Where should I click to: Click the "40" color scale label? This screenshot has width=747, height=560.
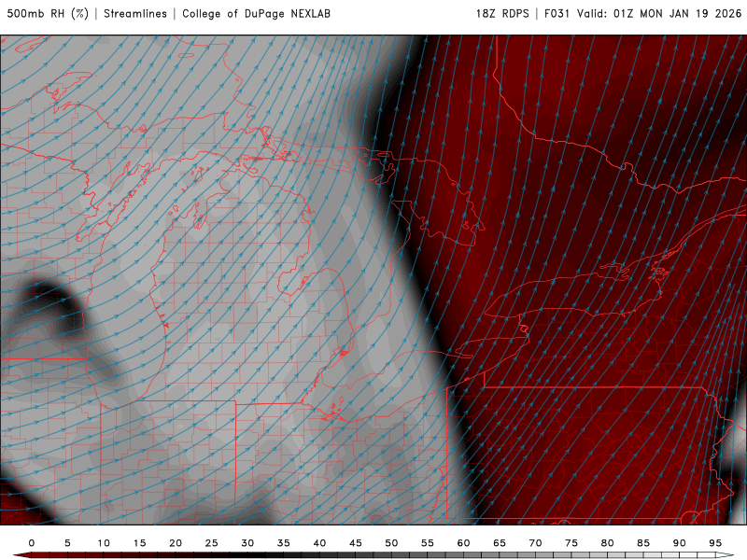point(319,543)
